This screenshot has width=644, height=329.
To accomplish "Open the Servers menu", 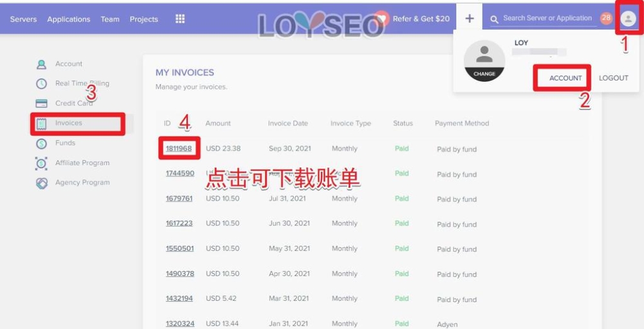I will click(23, 19).
